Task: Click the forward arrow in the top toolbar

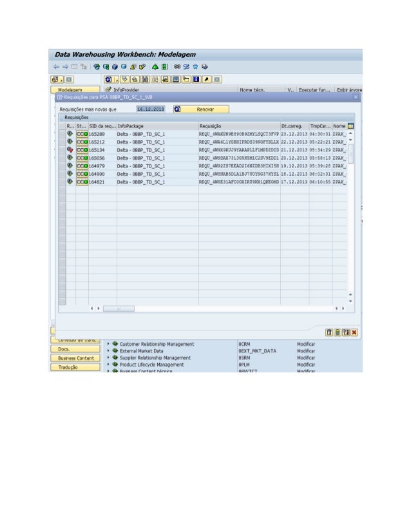Action: click(x=65, y=67)
